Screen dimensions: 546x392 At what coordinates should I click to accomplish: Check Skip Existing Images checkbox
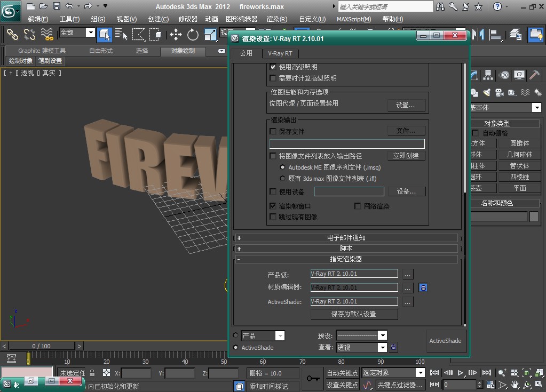click(273, 217)
